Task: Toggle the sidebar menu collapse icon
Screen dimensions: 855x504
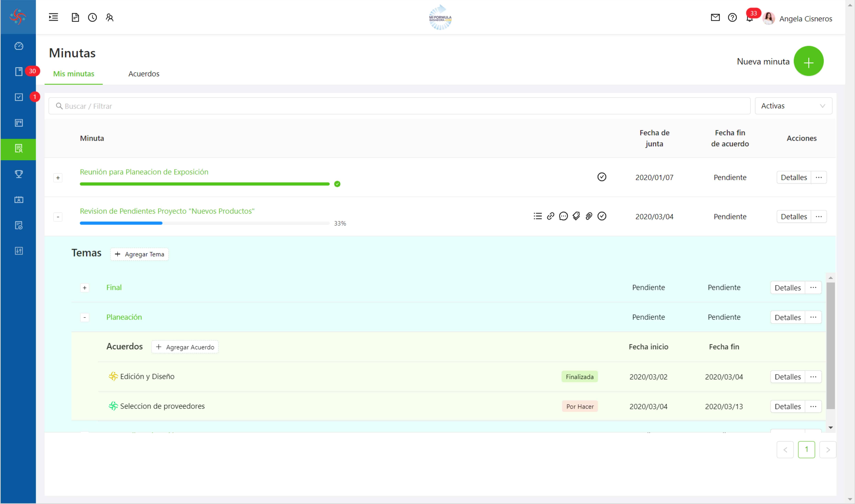Action: pyautogui.click(x=53, y=17)
